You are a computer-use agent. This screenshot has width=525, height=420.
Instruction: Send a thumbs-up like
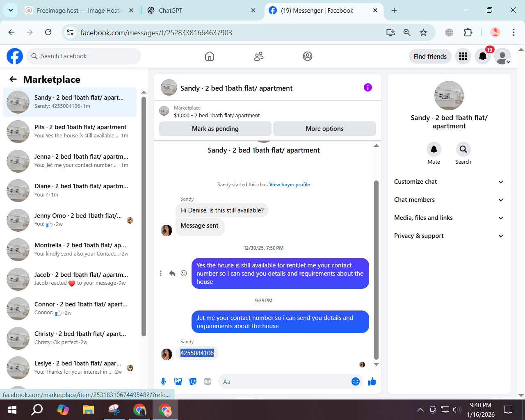coord(372,381)
